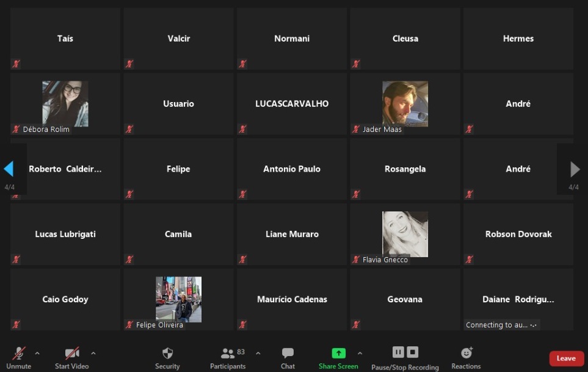
Task: Click the muted mic icon on Cleusa tile
Action: 356,64
